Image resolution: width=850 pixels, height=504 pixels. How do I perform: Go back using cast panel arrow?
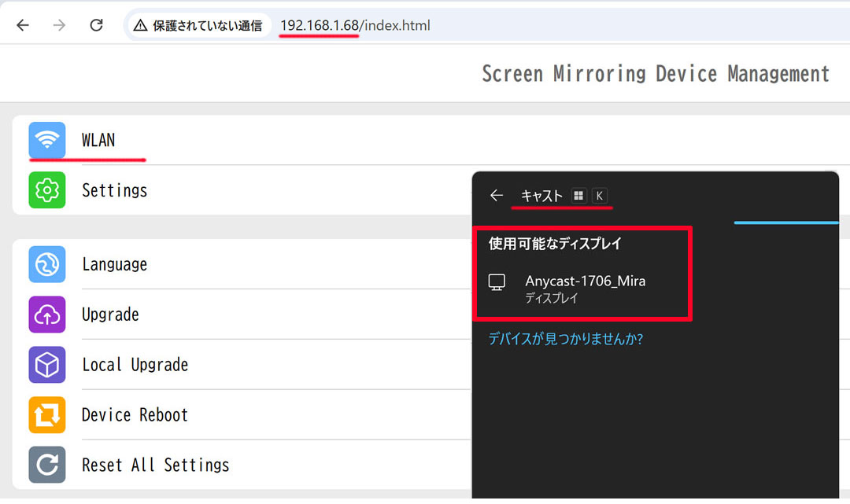[496, 196]
